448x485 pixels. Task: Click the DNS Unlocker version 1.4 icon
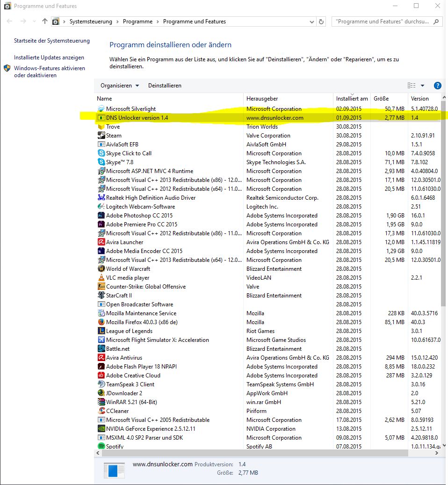click(x=101, y=117)
